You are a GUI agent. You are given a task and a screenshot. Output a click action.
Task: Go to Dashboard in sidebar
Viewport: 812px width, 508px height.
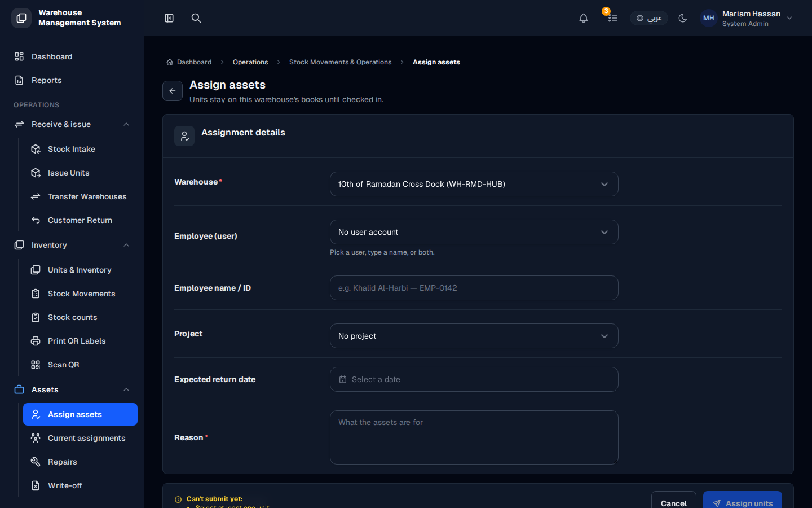72,56
